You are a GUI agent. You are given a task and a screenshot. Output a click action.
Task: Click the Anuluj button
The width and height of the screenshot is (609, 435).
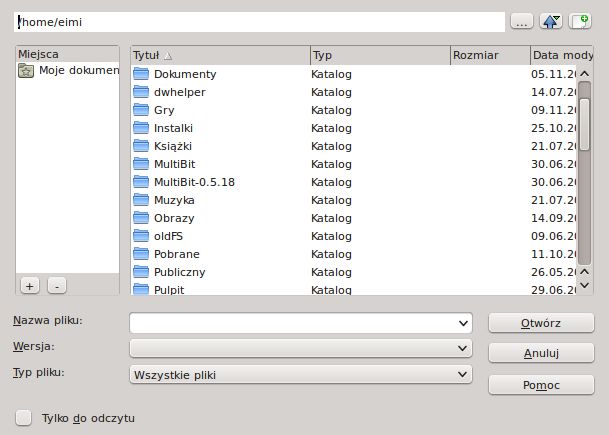[x=541, y=353]
